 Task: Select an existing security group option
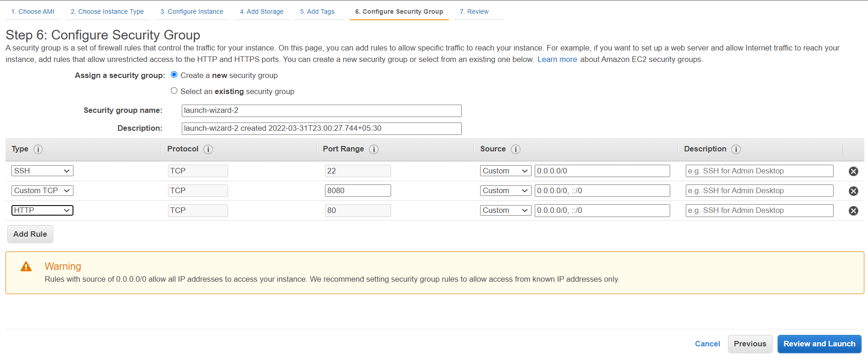[x=174, y=91]
